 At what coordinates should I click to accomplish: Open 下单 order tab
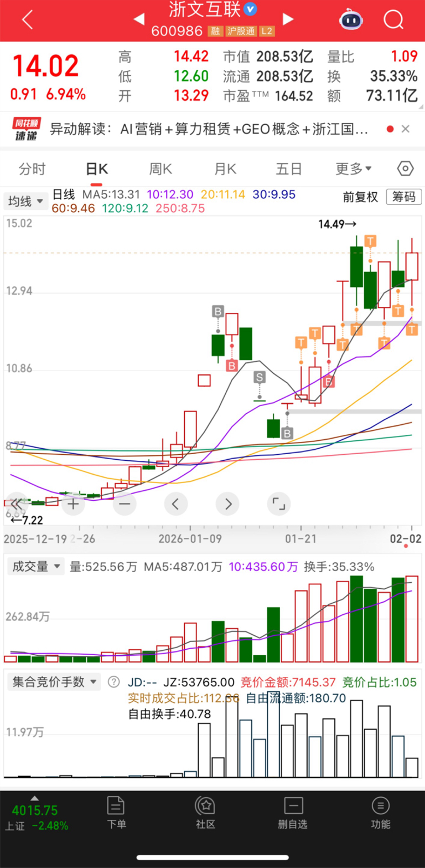pos(116,813)
